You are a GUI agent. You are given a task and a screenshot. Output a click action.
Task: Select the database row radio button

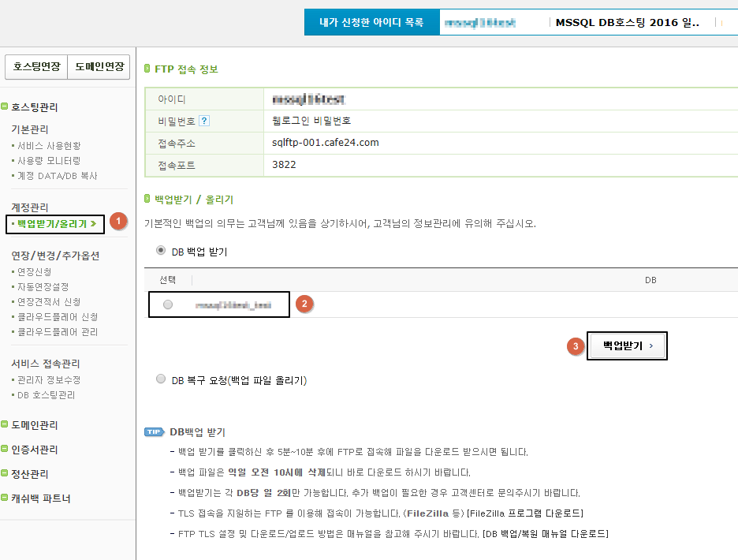pyautogui.click(x=168, y=304)
